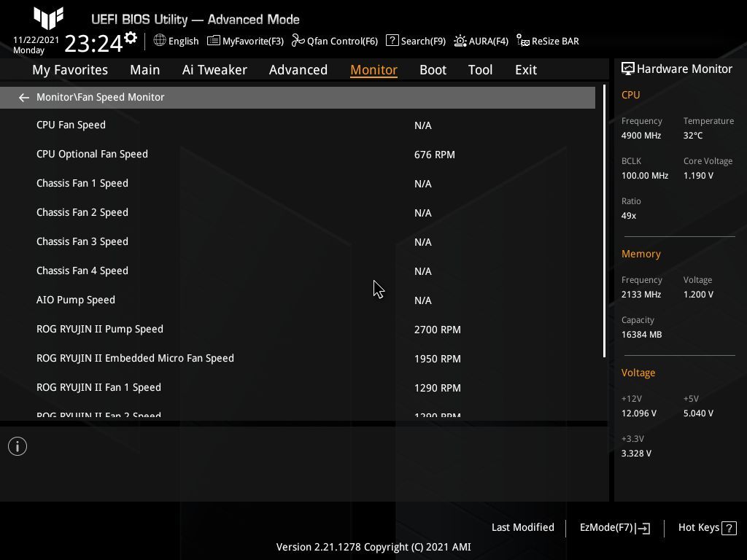The height and width of the screenshot is (560, 747).
Task: Click the Voltage heading in Hardware Monitor
Action: (638, 373)
